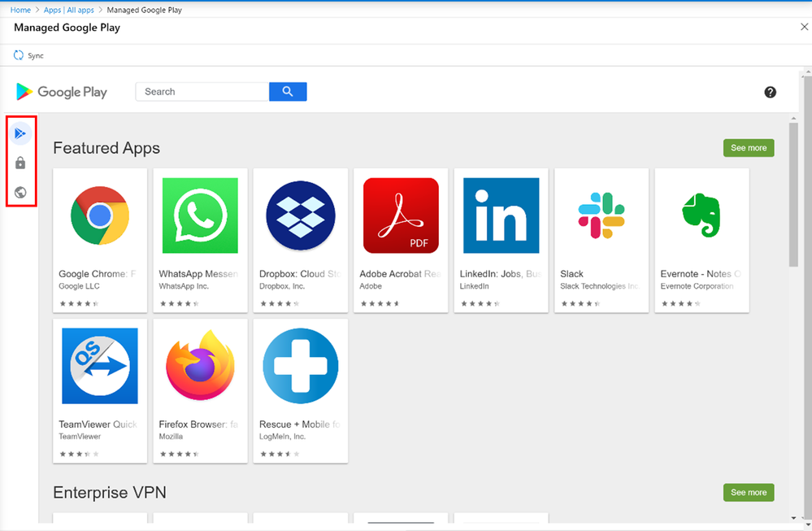Screen dimensions: 812x531
Task: Click the Google LLC developer name
Action: tap(79, 286)
